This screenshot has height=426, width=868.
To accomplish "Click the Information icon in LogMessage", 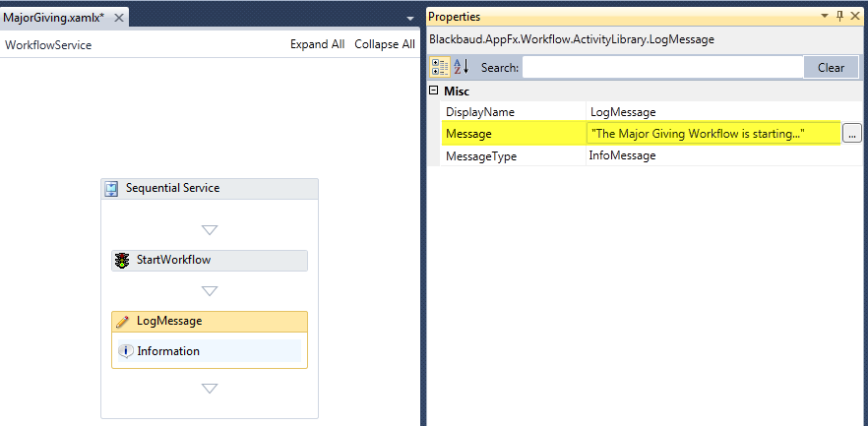I will coord(126,351).
